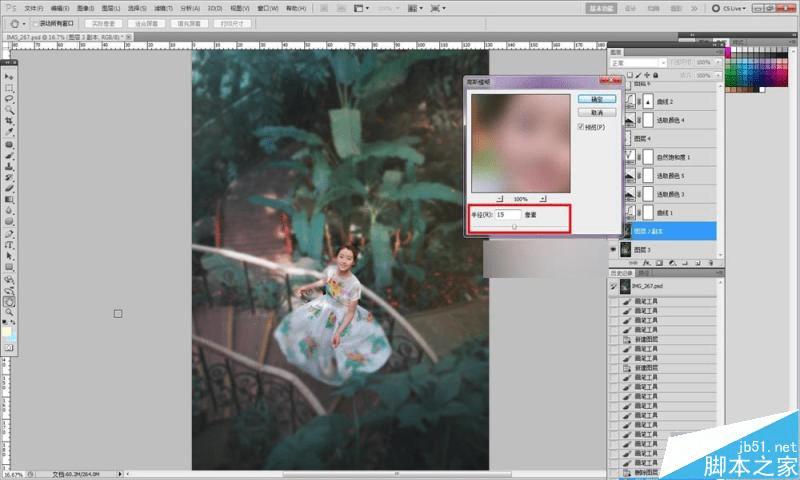Zoom out the Gaussian blur preview

tap(500, 199)
